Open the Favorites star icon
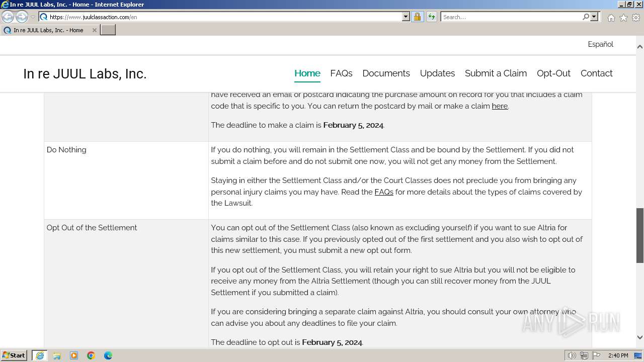Screen dimensions: 644x362 [623, 18]
